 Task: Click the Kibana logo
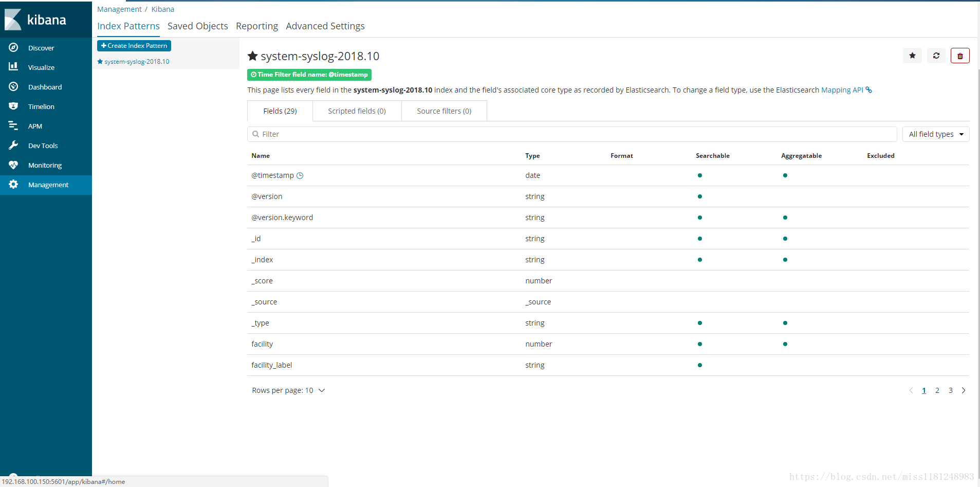tap(36, 20)
